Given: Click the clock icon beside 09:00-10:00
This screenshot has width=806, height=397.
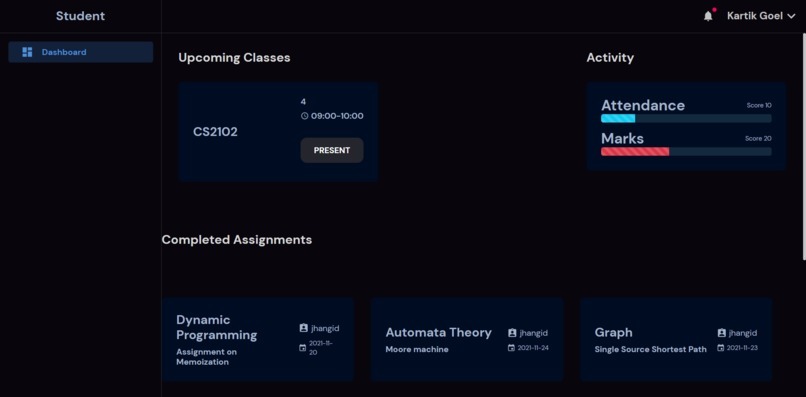Looking at the screenshot, I should 304,116.
